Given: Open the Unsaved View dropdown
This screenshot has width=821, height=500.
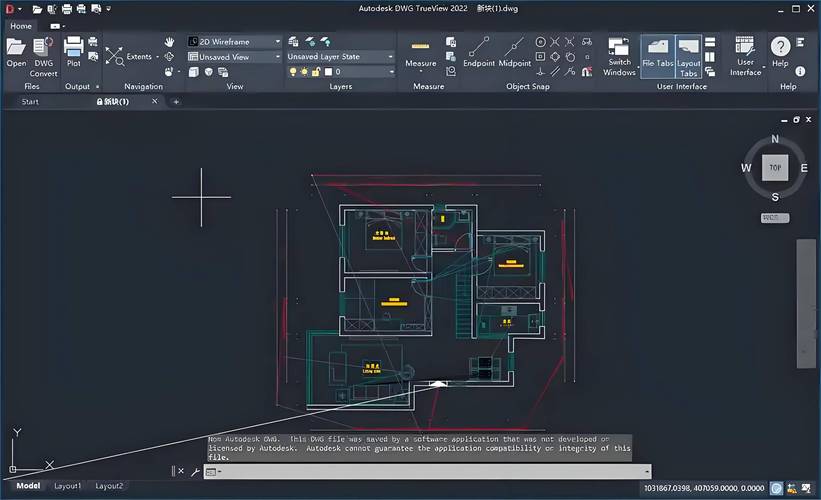Looking at the screenshot, I should [234, 57].
